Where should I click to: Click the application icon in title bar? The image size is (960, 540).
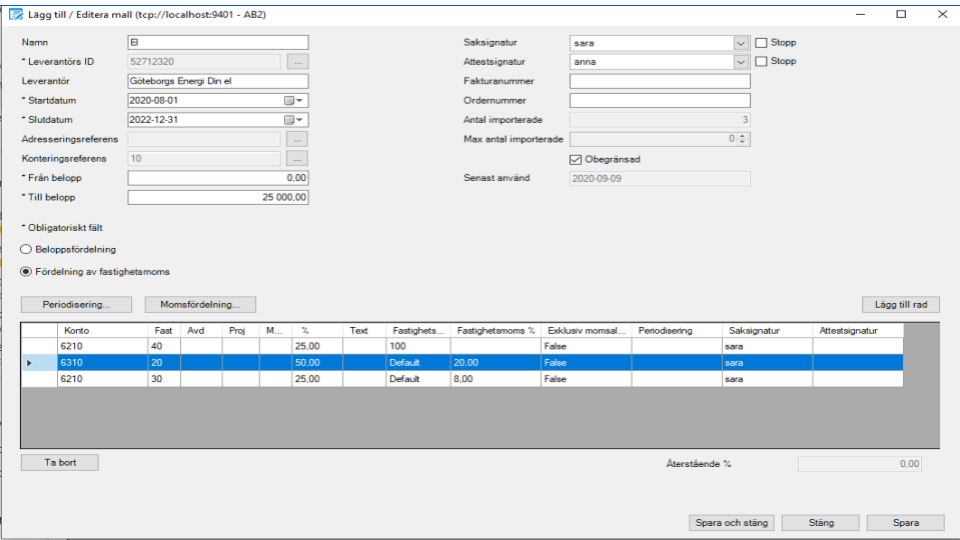pyautogui.click(x=15, y=15)
